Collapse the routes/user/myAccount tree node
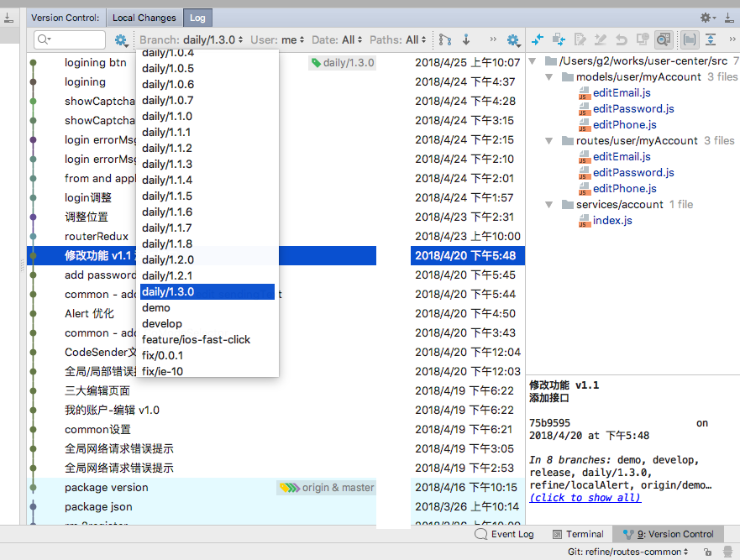The height and width of the screenshot is (560, 740). [x=548, y=140]
